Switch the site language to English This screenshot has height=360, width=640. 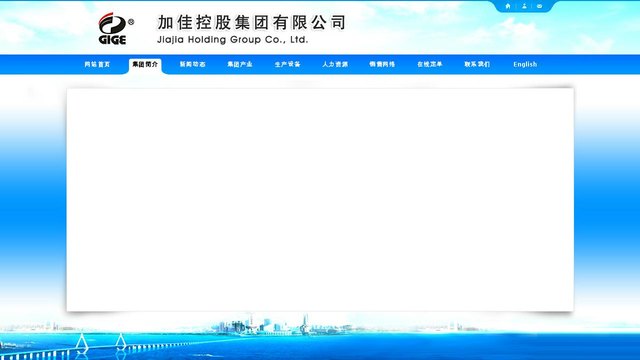coord(525,64)
